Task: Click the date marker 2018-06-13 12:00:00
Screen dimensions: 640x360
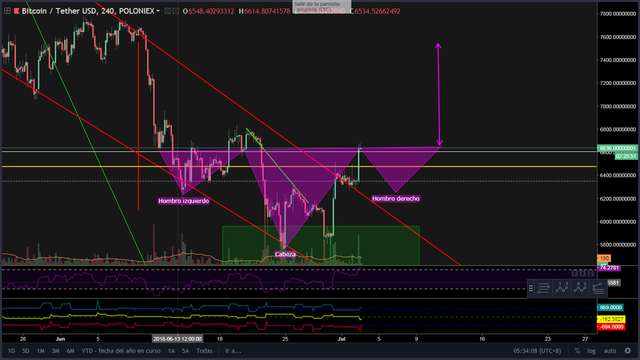Action: tap(177, 339)
